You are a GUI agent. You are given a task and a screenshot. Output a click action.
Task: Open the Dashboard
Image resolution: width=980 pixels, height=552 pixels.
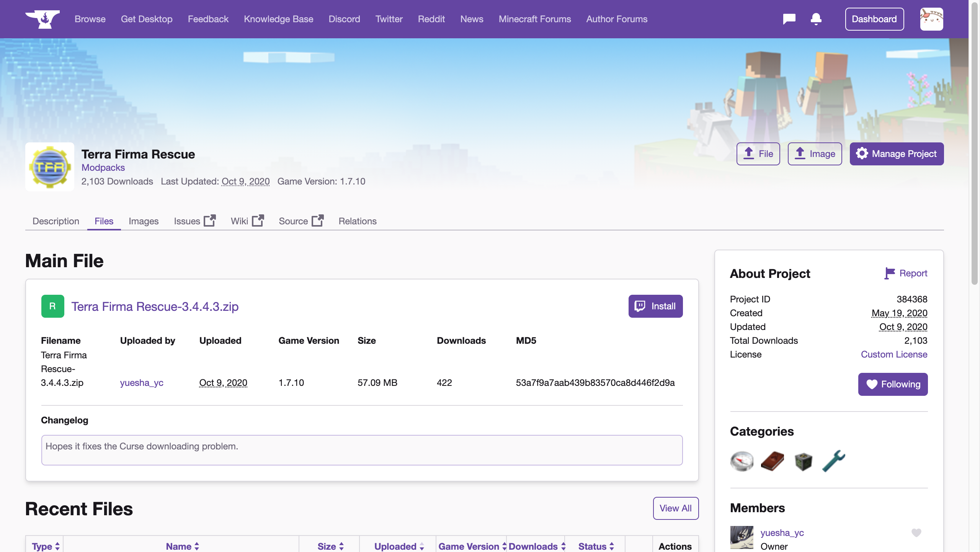(x=874, y=19)
